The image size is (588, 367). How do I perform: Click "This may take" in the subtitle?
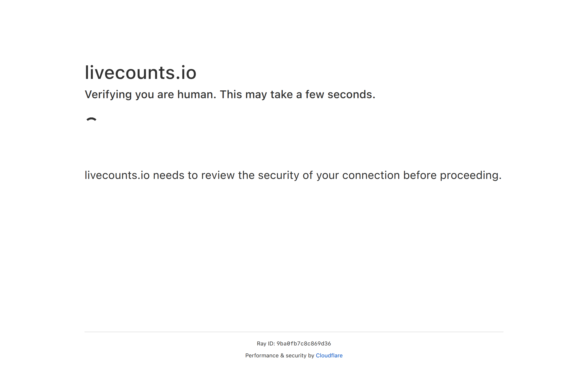256,95
